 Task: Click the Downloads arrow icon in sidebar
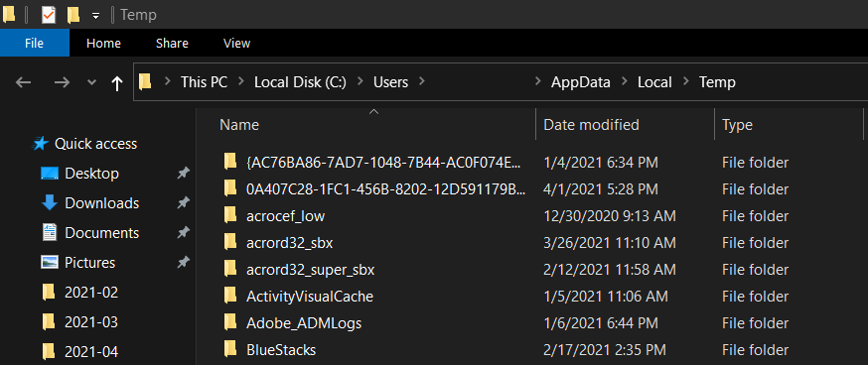(50, 203)
